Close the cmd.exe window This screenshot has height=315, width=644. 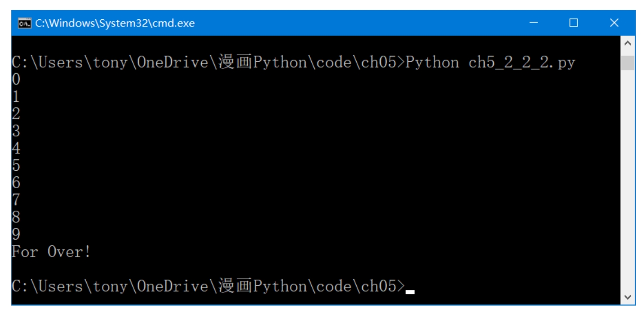[614, 23]
